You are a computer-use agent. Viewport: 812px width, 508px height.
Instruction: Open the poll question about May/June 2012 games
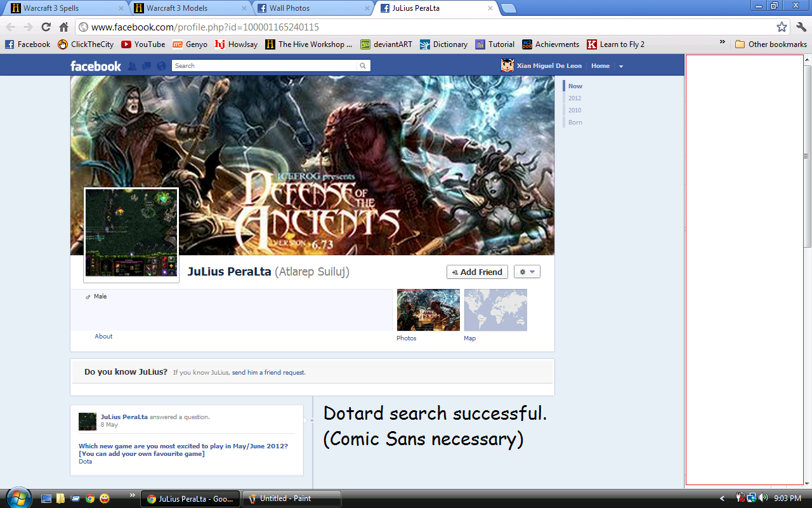[183, 450]
